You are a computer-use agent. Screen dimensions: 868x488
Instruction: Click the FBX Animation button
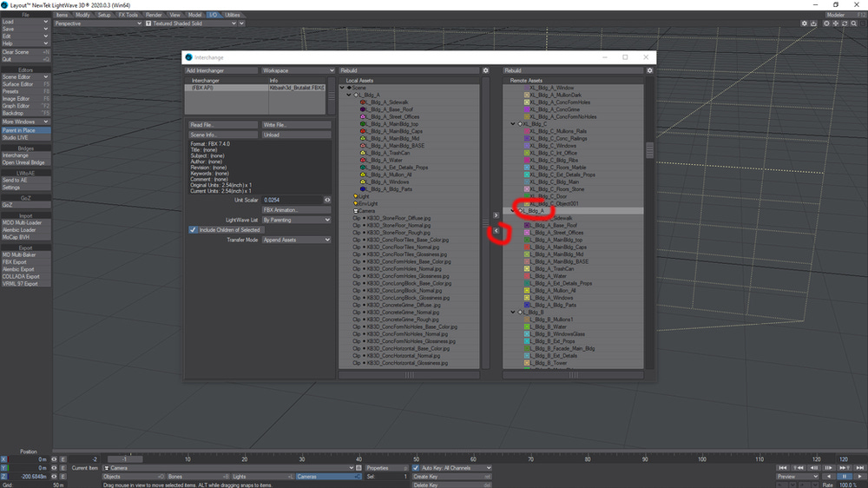coord(296,210)
